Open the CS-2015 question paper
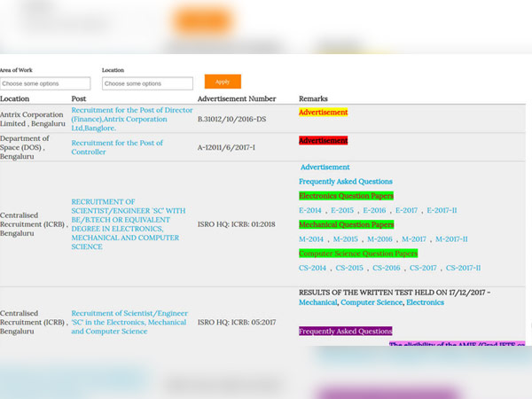Image resolution: width=532 pixels, height=399 pixels. pos(349,268)
